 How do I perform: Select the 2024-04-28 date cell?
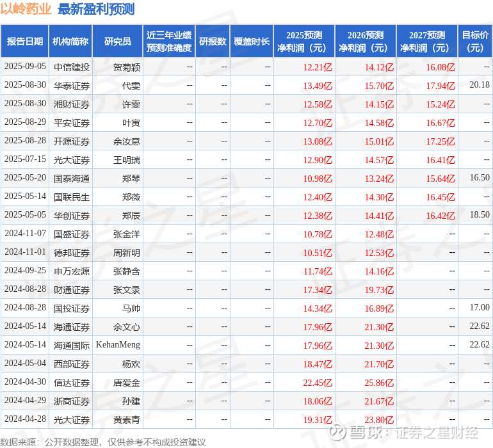click(x=25, y=419)
